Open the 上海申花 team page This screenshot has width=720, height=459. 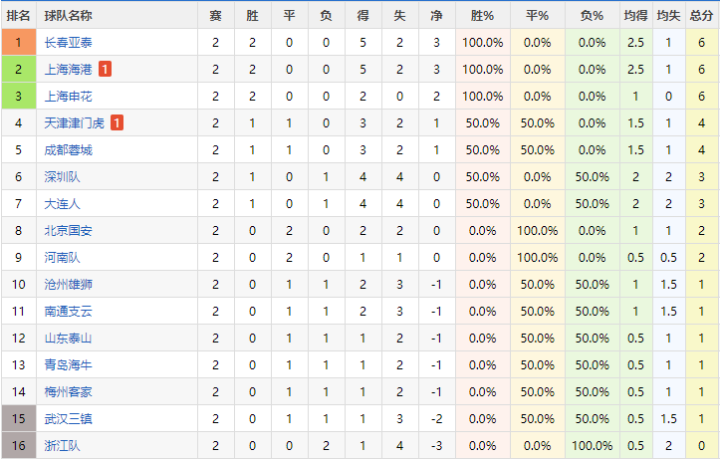click(x=68, y=96)
